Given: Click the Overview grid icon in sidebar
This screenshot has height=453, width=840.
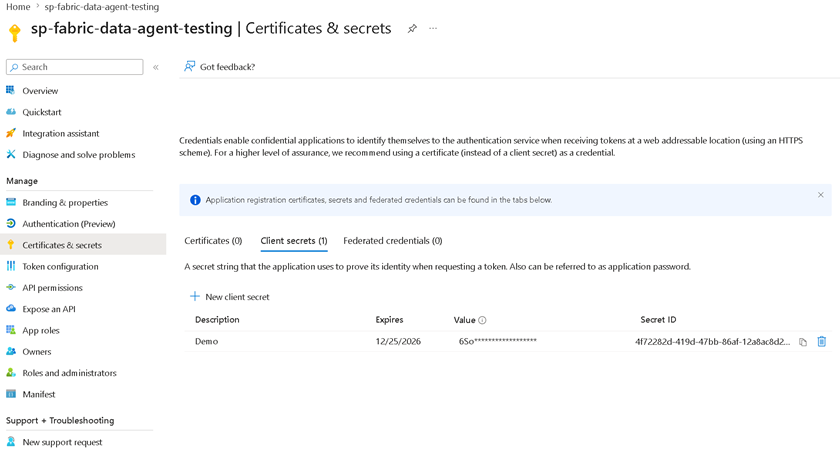Looking at the screenshot, I should (11, 90).
